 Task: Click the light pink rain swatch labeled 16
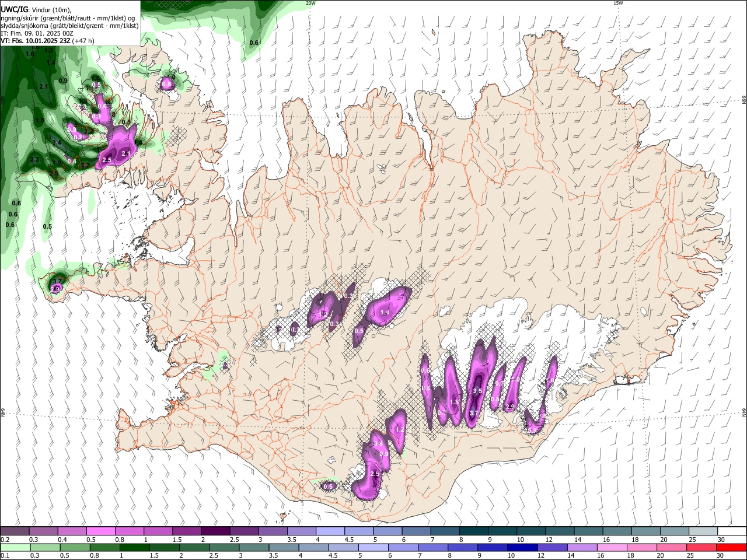(612, 548)
